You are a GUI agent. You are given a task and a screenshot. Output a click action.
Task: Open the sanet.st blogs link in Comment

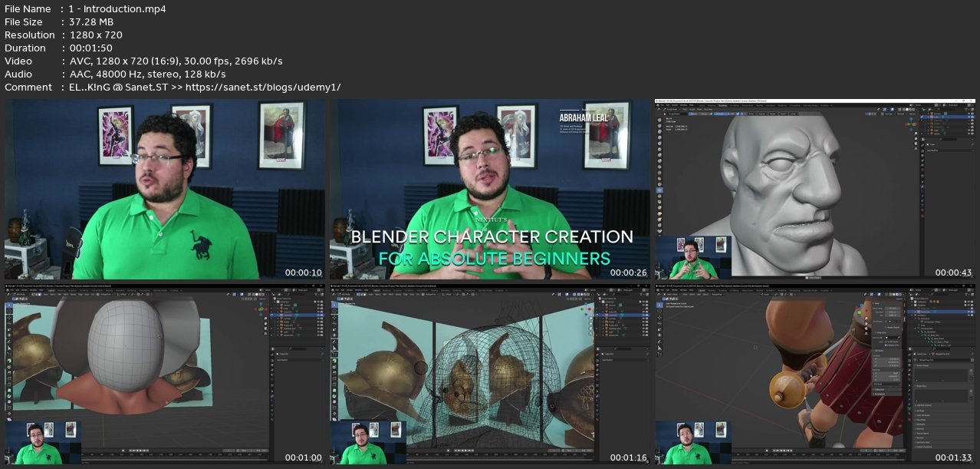coord(274,88)
